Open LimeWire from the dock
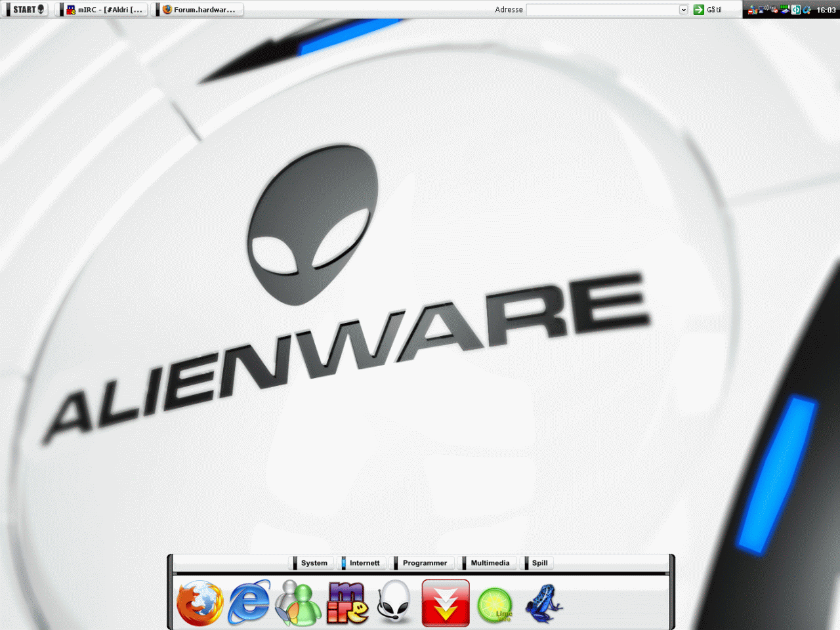Screen dimensions: 840x630 click(495, 605)
